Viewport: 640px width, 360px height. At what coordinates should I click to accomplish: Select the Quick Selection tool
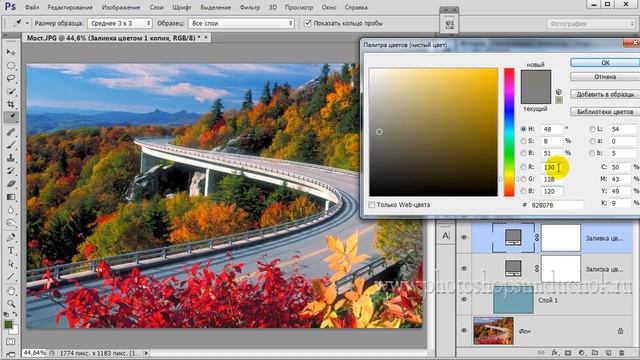[x=11, y=91]
